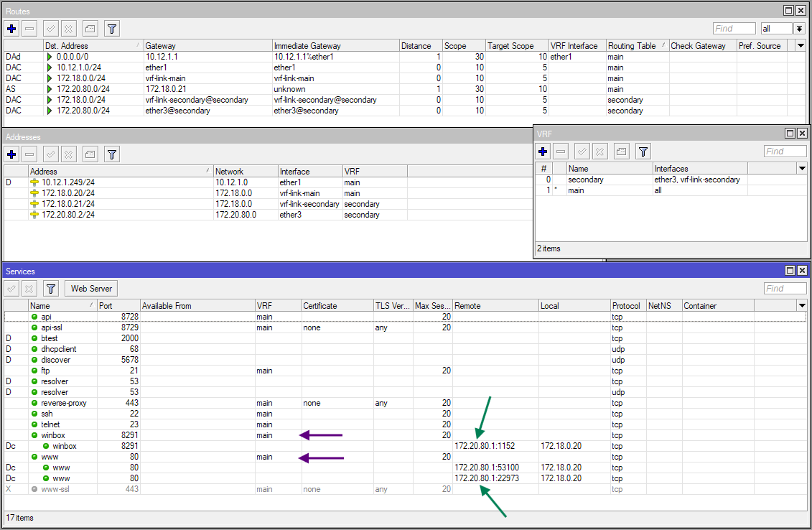Select the telnet service row
Viewport: 812px width, 530px height.
405,424
